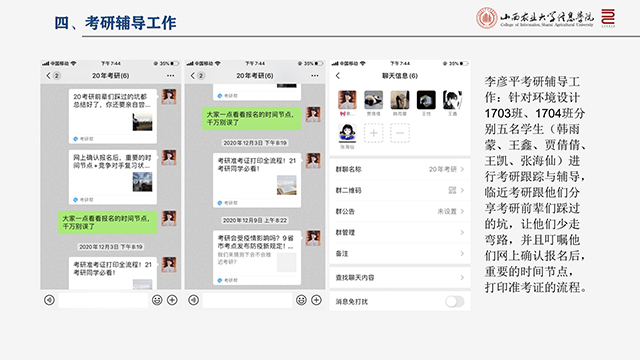This screenshot has width=640, height=360.
Task: Open the 群管理 row
Action: coord(400,232)
